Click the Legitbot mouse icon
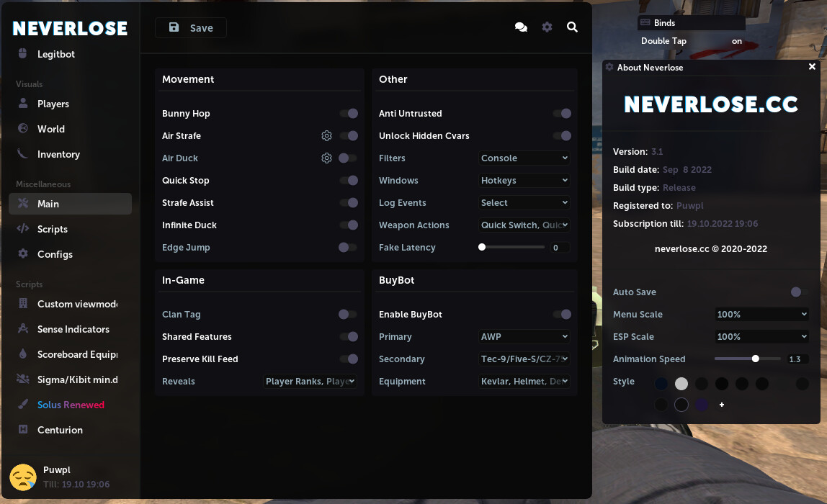Screen dimensions: 827x504 point(22,54)
